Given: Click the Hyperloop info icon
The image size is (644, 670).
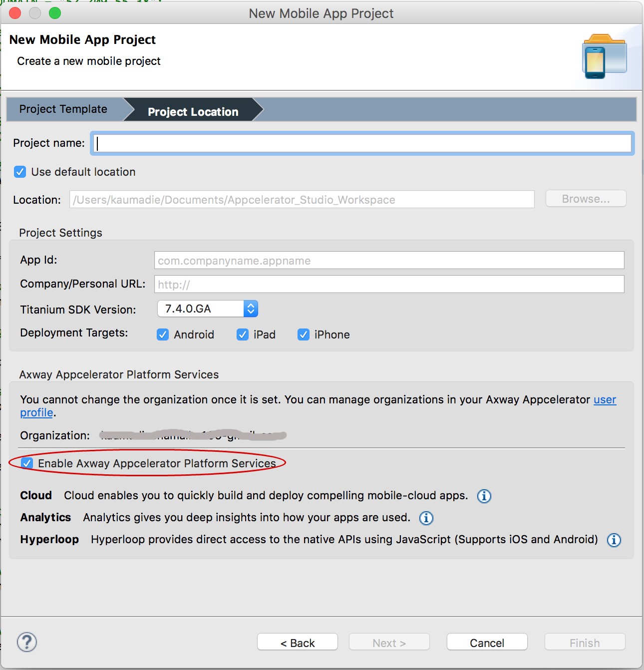Looking at the screenshot, I should (614, 540).
